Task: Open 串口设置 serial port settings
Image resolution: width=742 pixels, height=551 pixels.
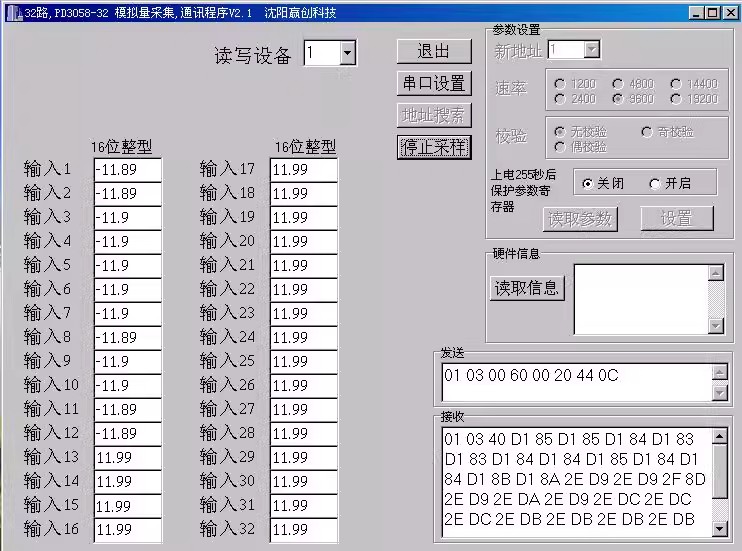Action: point(434,83)
